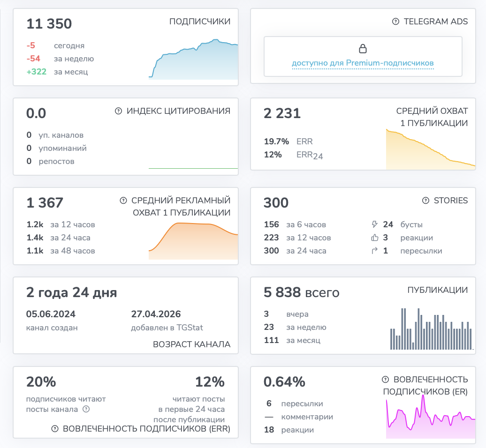
Task: Click help icon after 'посты канала'
Action: [x=86, y=409]
